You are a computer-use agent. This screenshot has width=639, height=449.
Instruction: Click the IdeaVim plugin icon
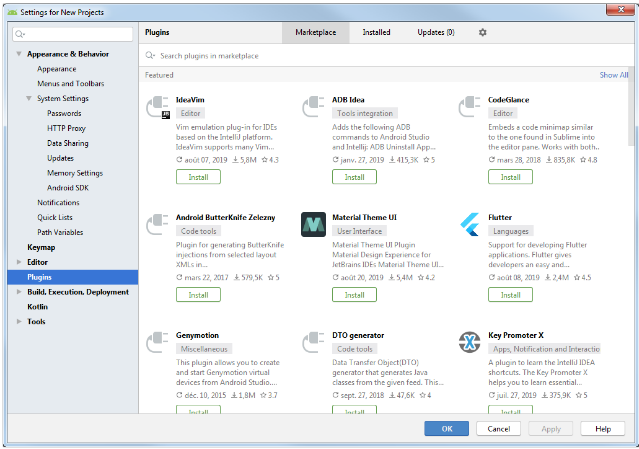[x=159, y=108]
